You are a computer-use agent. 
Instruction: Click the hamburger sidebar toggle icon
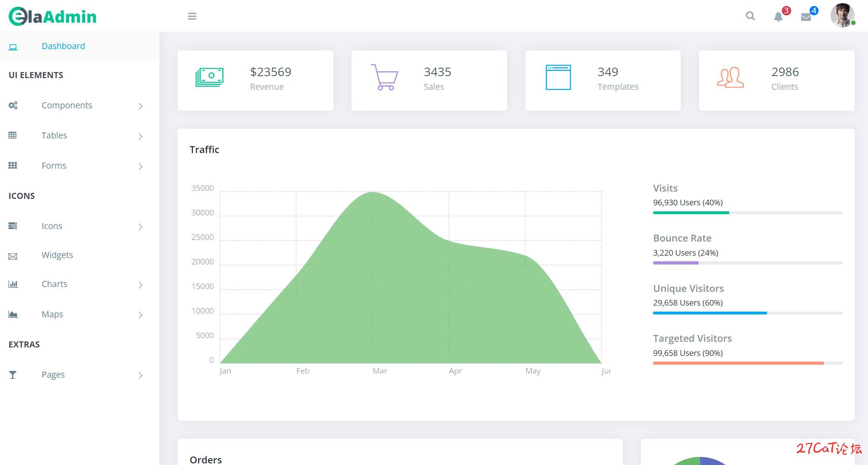pyautogui.click(x=192, y=17)
